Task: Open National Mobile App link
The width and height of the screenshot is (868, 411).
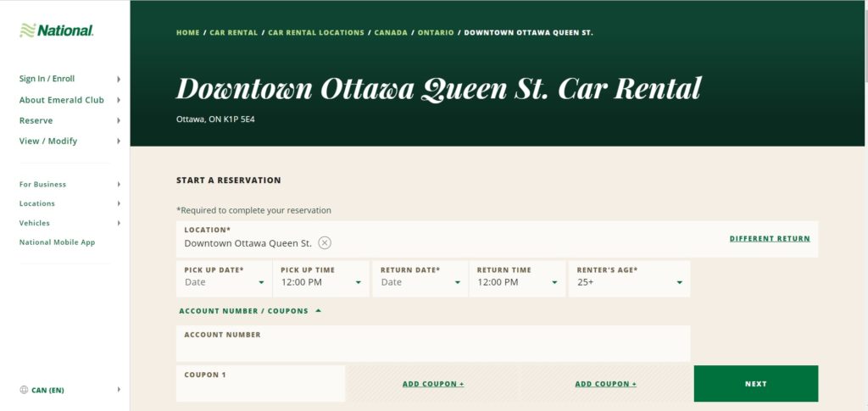Action: [x=57, y=242]
